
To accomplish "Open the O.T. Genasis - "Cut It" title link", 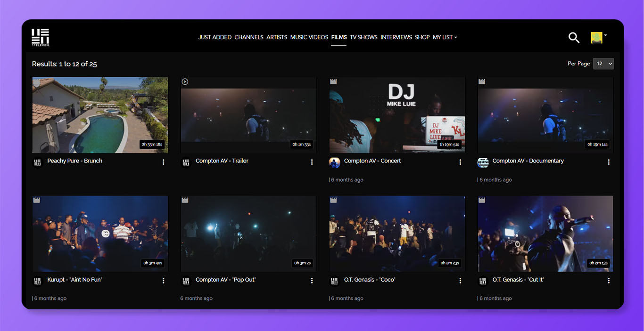I will coord(518,279).
